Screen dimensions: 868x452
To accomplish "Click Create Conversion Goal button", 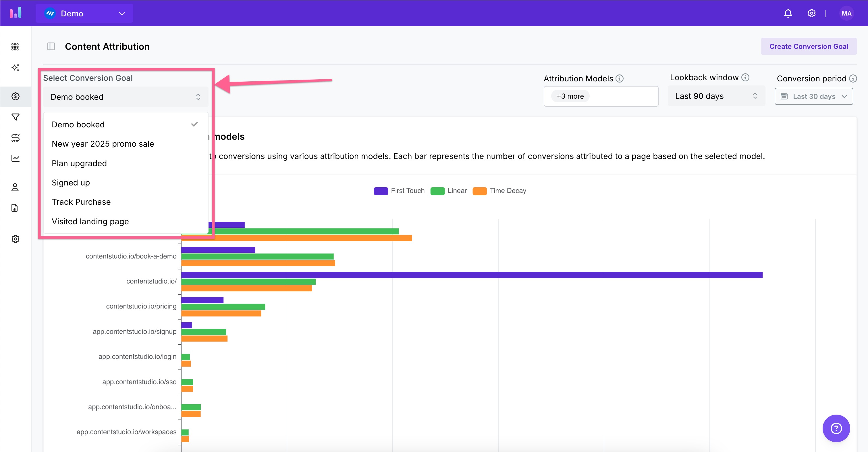I will pos(808,47).
